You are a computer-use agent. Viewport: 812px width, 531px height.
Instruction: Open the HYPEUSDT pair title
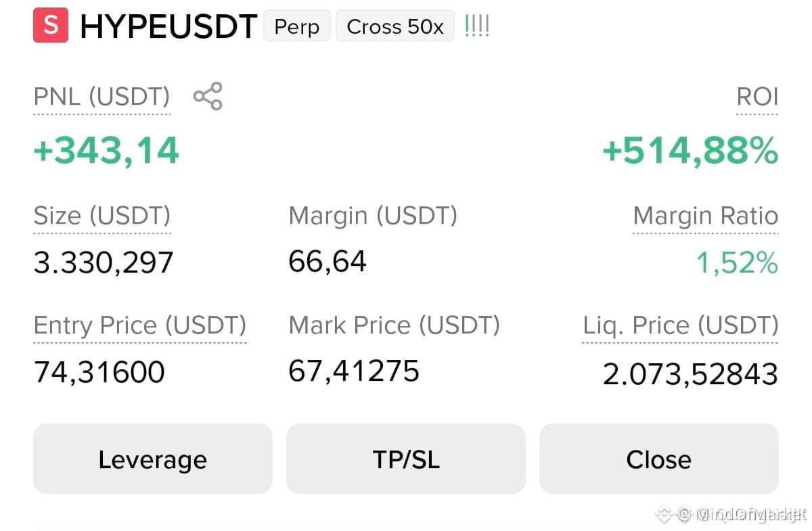[168, 26]
